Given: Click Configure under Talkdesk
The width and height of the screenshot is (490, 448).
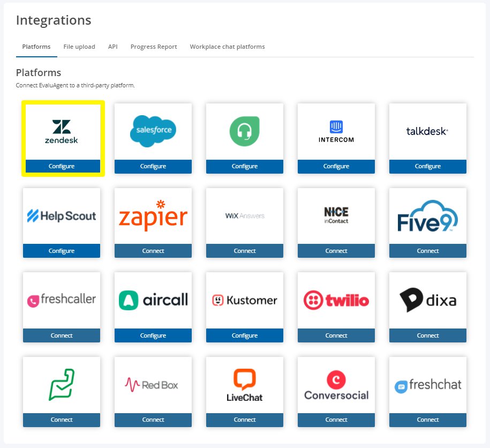Looking at the screenshot, I should [x=427, y=166].
